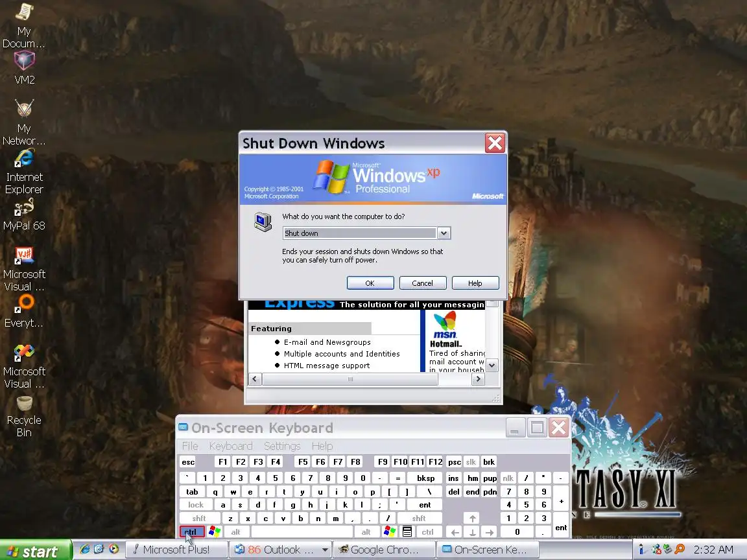Switch to On-Screen Keyboard taskbar button
Image resolution: width=747 pixels, height=560 pixels.
click(488, 550)
